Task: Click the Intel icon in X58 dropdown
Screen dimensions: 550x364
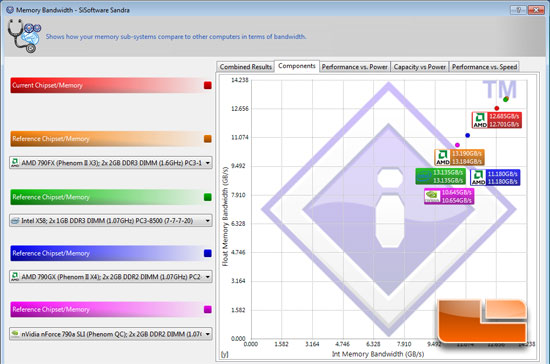Action: [15, 221]
